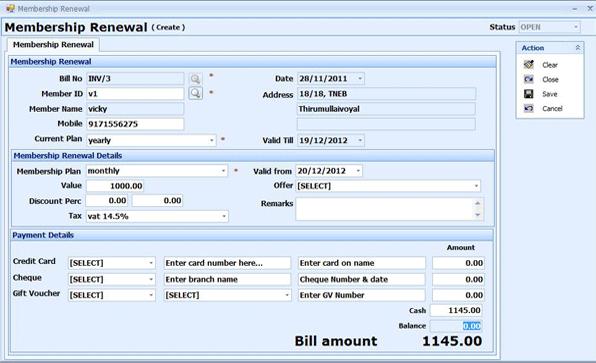Open the first Gift Voucher dropdown

click(151, 295)
